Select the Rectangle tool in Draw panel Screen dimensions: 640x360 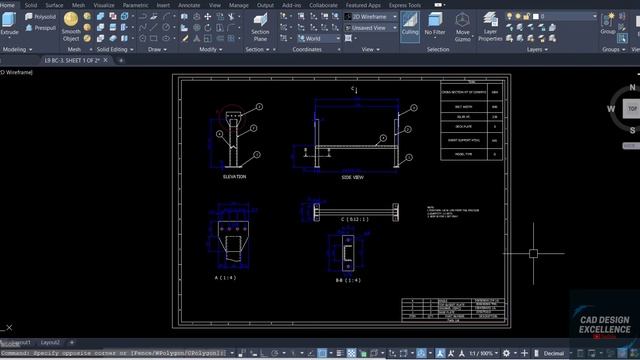(x=153, y=38)
